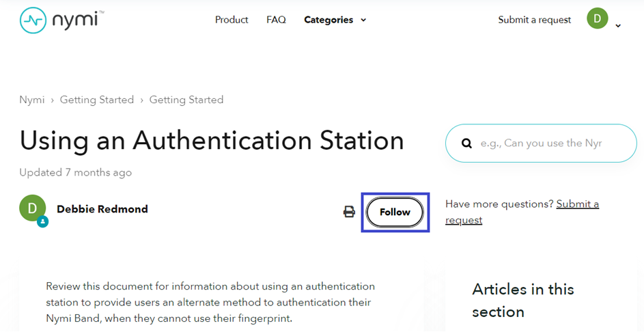Click the search field in the sidebar
Screen dimensions: 644x332
point(541,143)
